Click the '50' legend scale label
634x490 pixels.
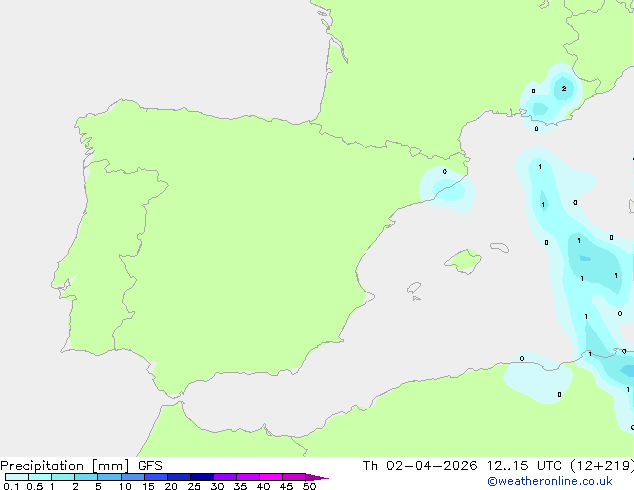point(309,486)
